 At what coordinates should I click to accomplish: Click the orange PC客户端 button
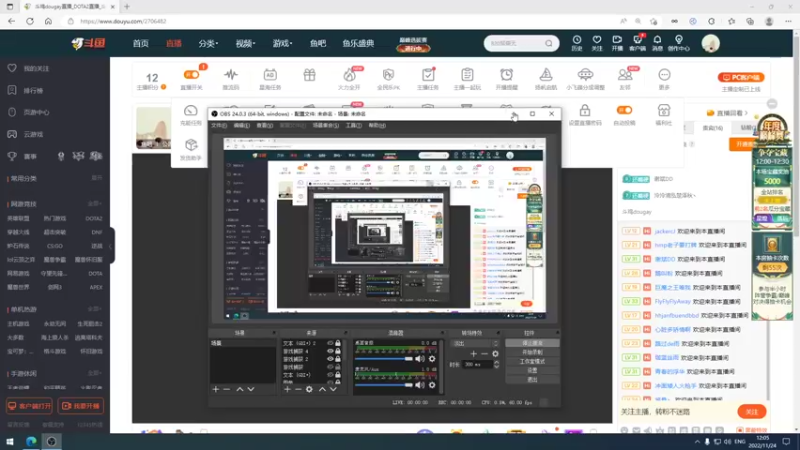741,78
